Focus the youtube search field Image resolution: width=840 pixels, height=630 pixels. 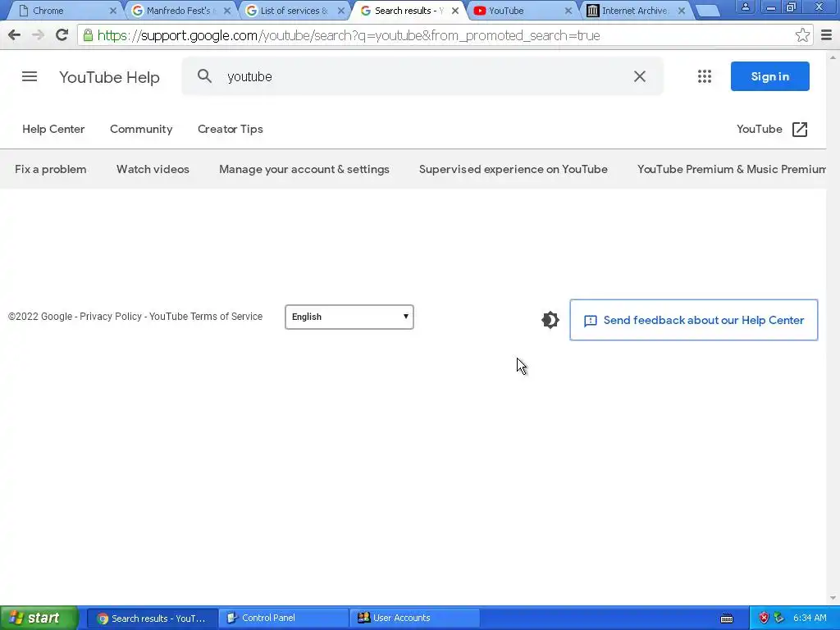[x=423, y=76]
